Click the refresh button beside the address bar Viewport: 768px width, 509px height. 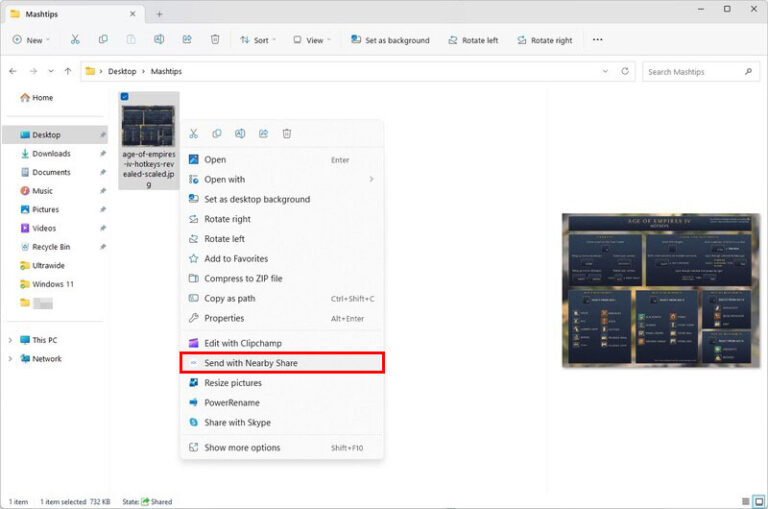coord(625,72)
